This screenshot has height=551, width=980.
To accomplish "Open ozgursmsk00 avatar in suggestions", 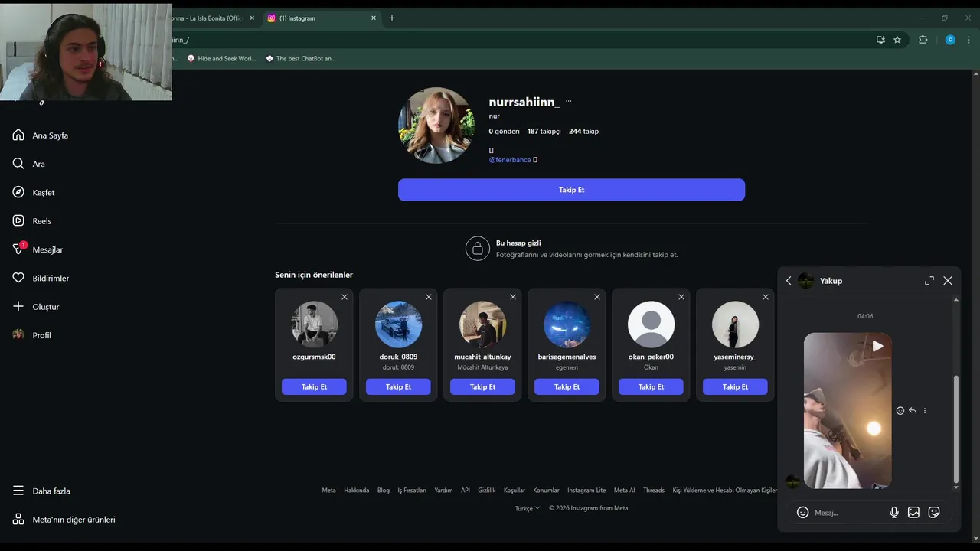I will pyautogui.click(x=314, y=324).
